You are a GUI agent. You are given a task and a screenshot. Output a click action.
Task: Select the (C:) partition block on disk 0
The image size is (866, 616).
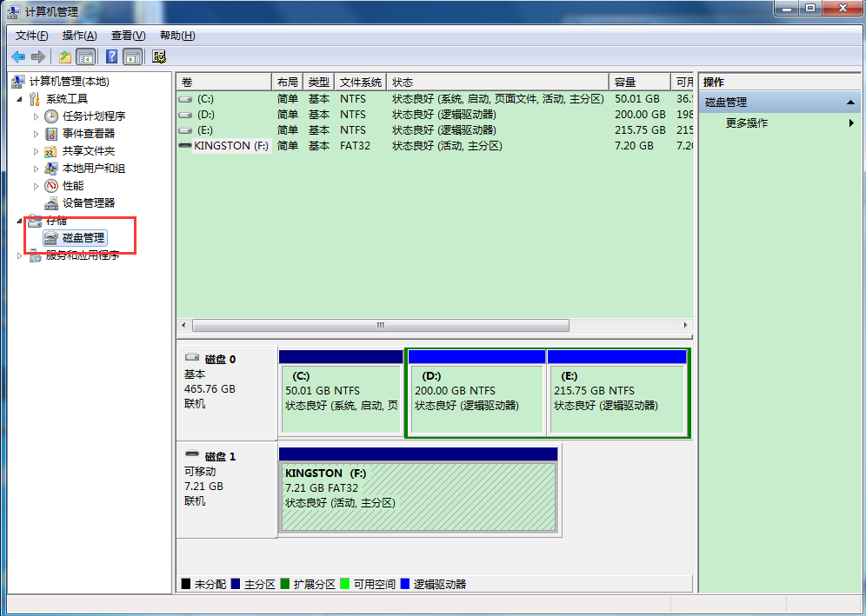[341, 393]
